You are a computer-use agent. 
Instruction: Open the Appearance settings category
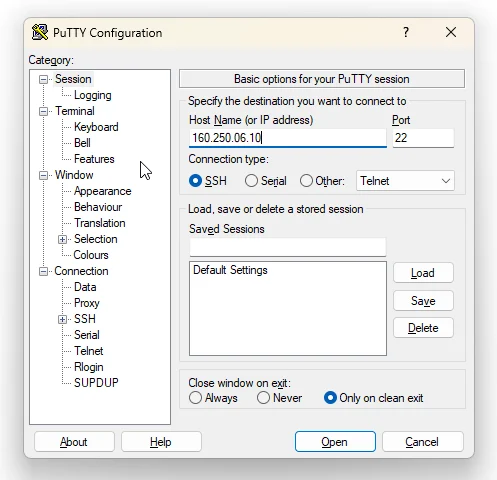[x=103, y=191]
